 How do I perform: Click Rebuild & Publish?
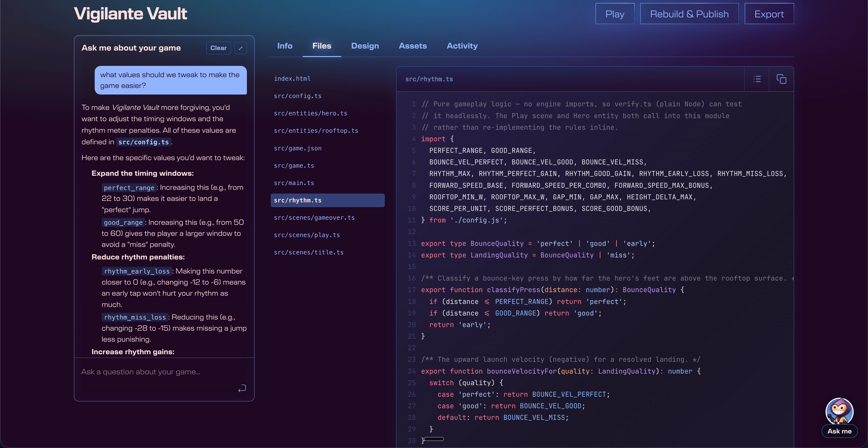[689, 14]
